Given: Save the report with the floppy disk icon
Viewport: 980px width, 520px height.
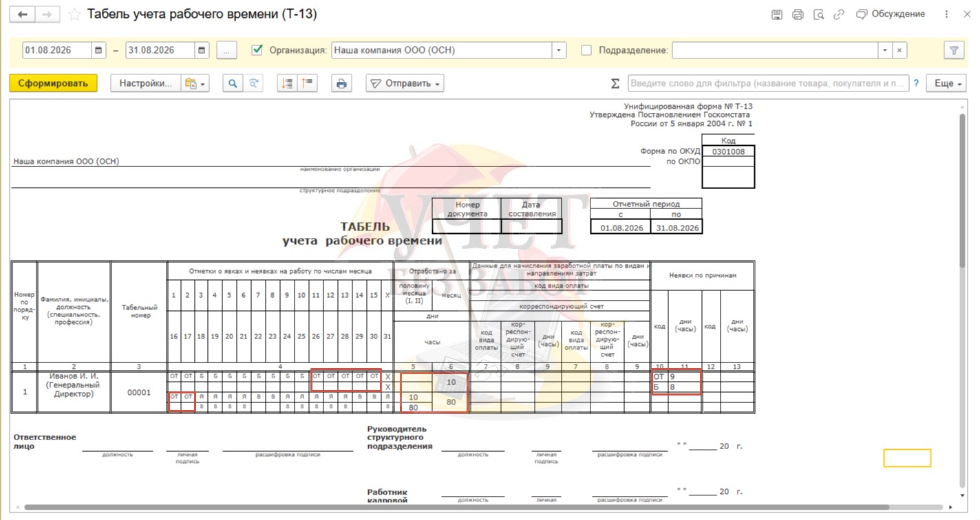Looking at the screenshot, I should pyautogui.click(x=777, y=14).
